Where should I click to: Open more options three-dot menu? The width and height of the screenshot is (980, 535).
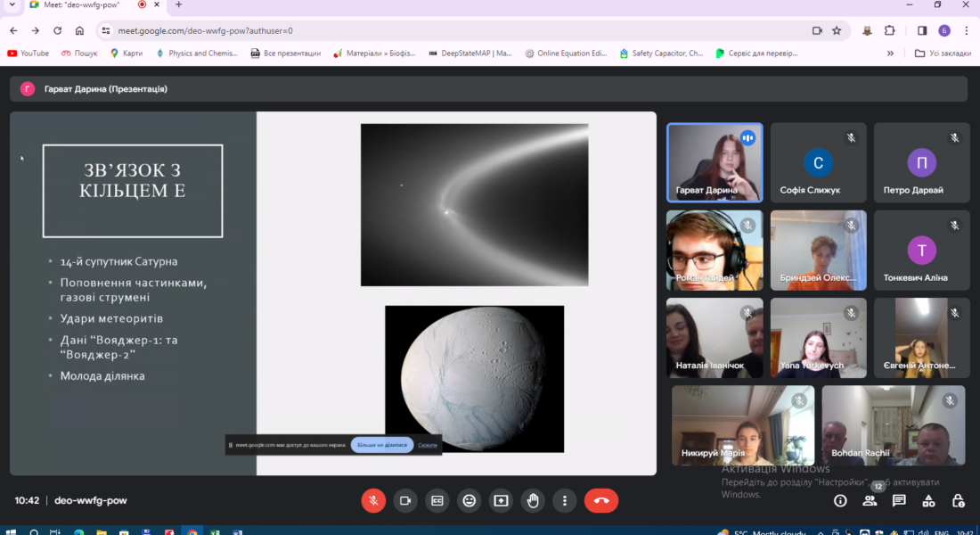[564, 501]
